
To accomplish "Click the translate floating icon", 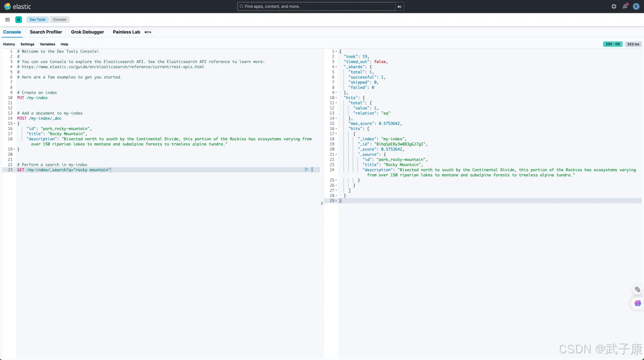I will (637, 289).
